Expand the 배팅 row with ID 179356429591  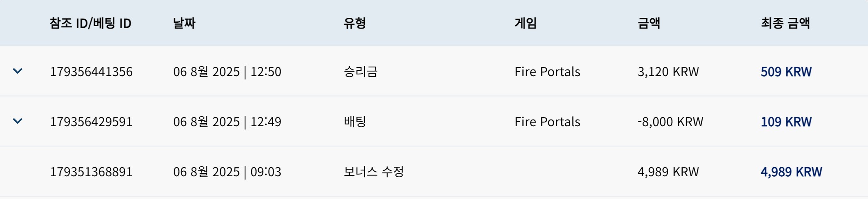(x=17, y=121)
